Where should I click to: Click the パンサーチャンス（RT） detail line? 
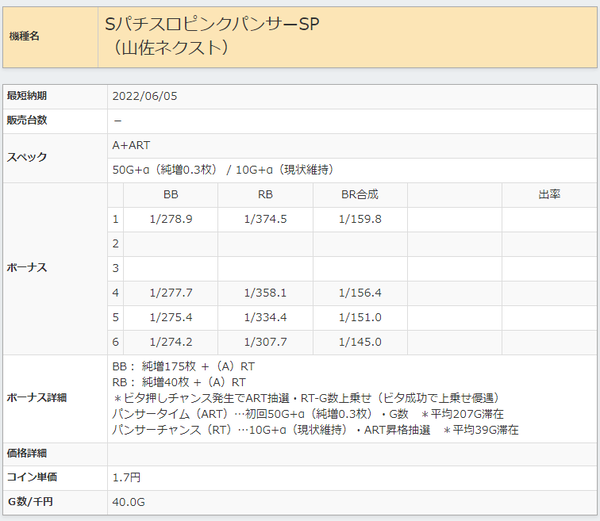pyautogui.click(x=315, y=430)
